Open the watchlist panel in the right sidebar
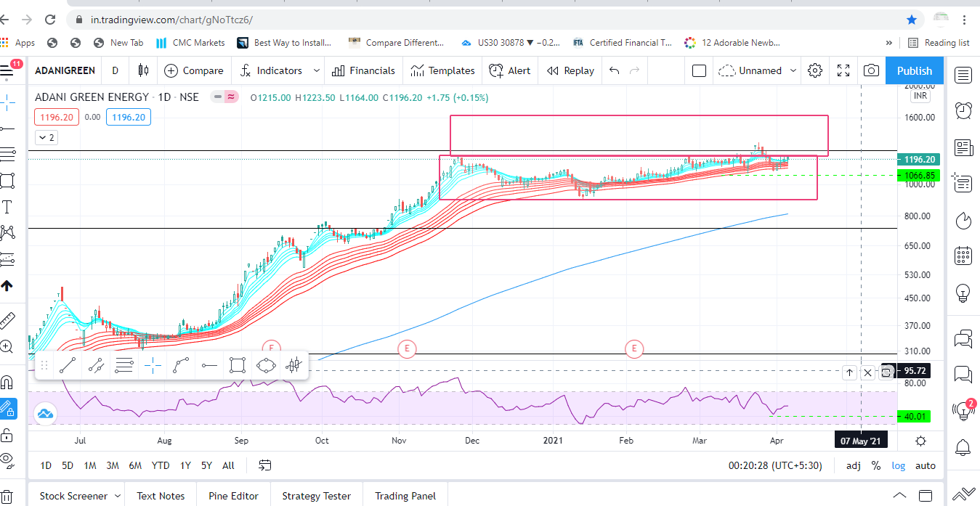The width and height of the screenshot is (980, 506). click(x=963, y=75)
